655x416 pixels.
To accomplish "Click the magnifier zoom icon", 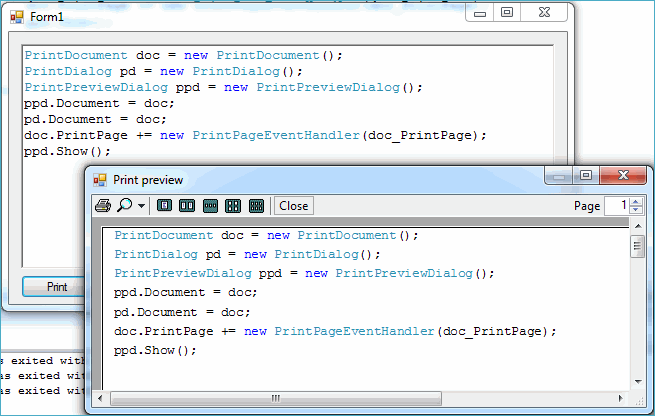I will 124,205.
